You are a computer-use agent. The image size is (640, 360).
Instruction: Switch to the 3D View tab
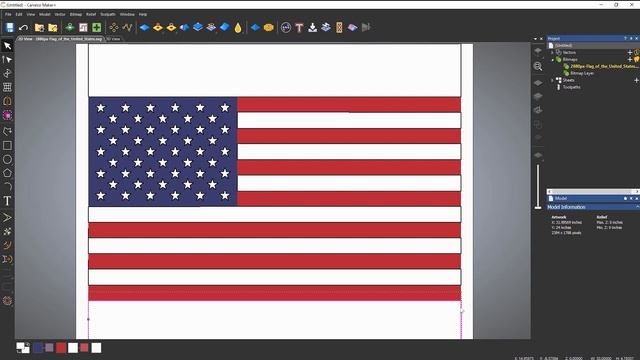pyautogui.click(x=114, y=39)
